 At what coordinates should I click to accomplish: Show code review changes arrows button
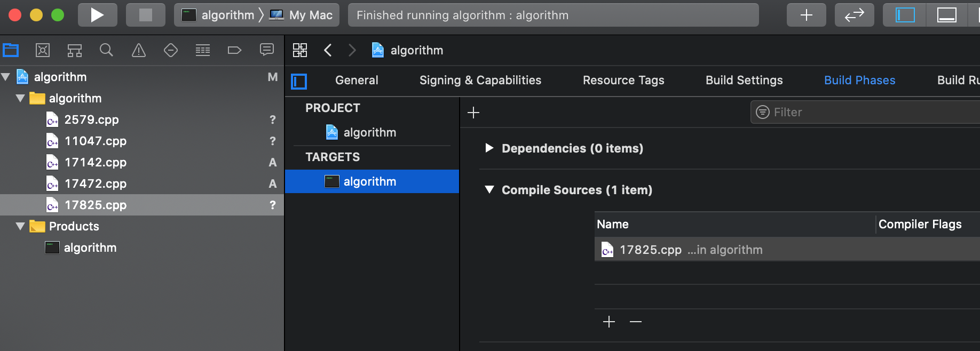(855, 15)
